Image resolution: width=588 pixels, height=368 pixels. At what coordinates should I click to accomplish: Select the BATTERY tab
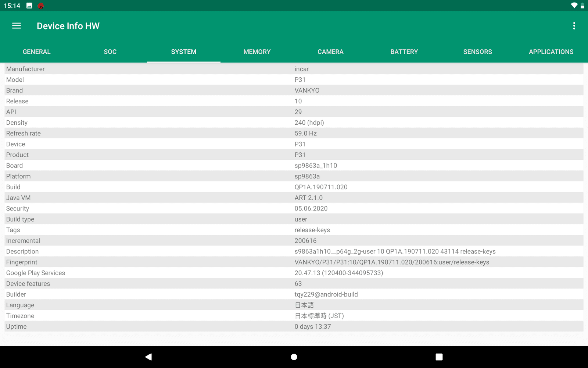(x=404, y=52)
